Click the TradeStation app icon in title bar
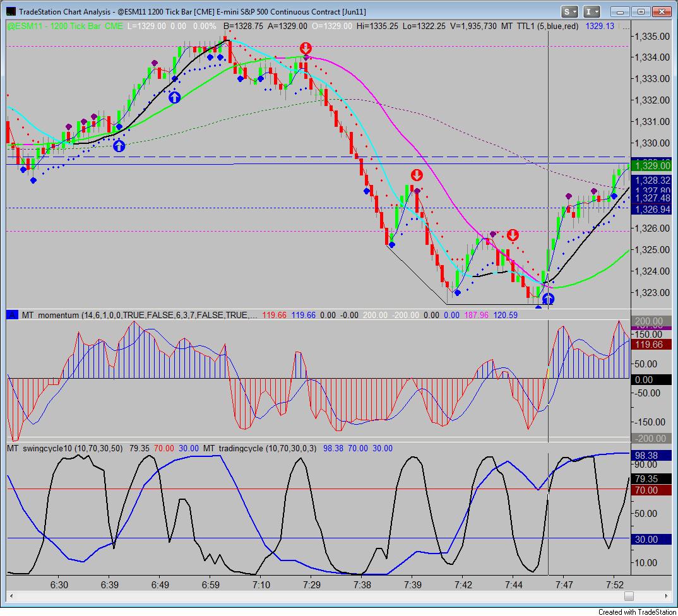 [x=11, y=11]
